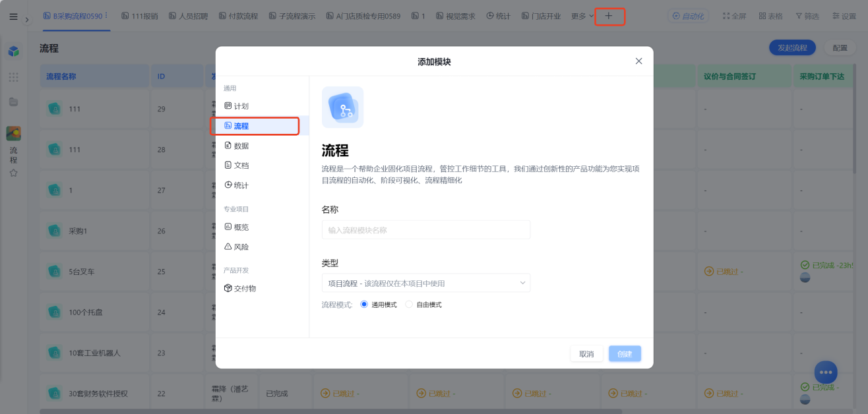Select the project thumbnail in left sidebar
The height and width of the screenshot is (414, 868).
13,133
